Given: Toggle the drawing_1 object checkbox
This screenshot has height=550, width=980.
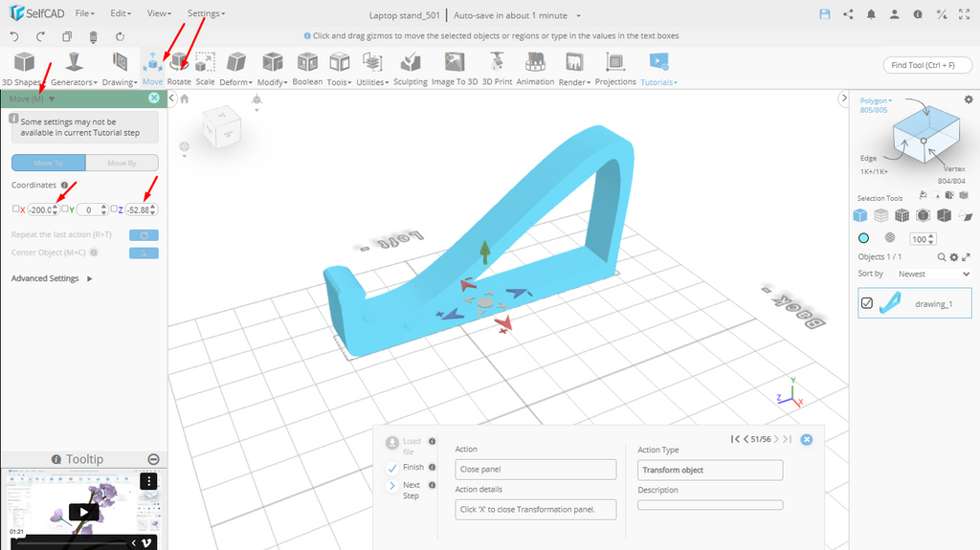Looking at the screenshot, I should click(x=867, y=303).
